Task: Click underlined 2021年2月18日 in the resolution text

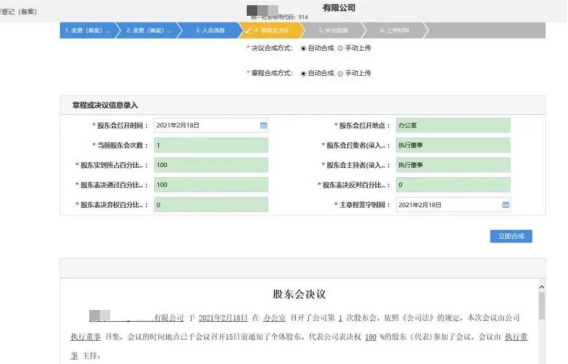Action: tap(223, 318)
